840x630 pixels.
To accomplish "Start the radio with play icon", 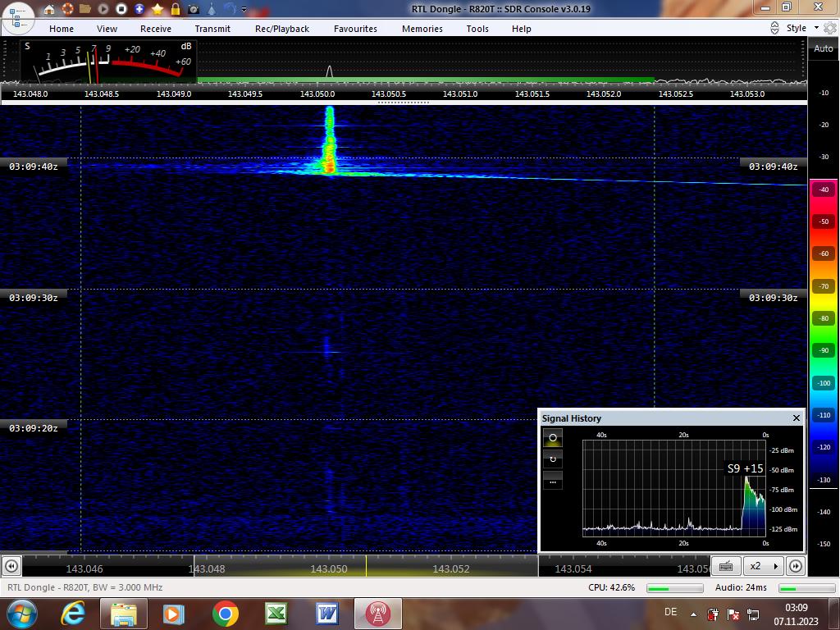I will pos(103,9).
